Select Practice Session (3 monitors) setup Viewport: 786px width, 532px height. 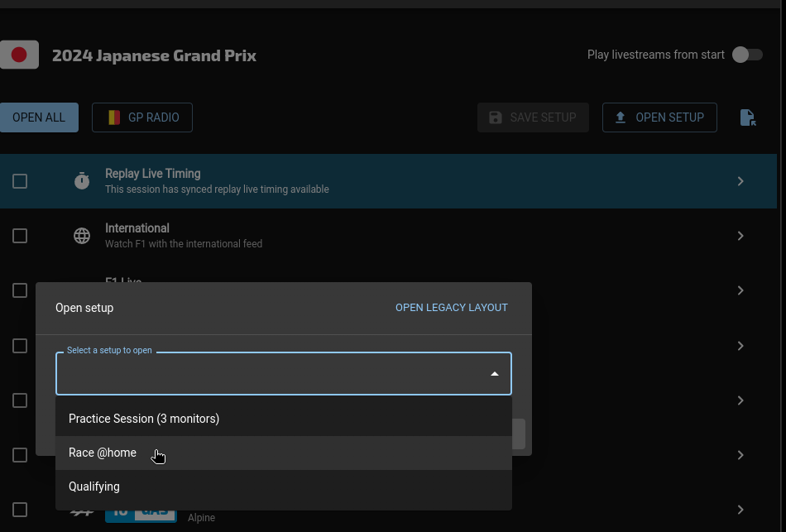point(284,419)
